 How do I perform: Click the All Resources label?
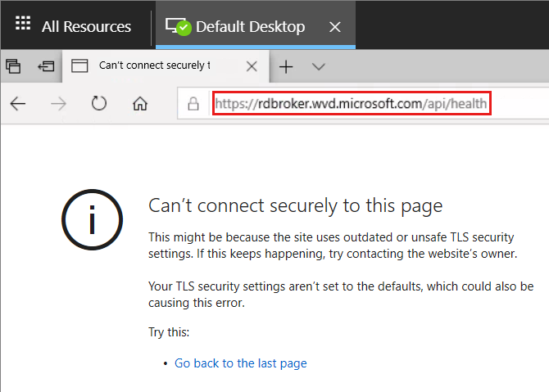pyautogui.click(x=86, y=27)
